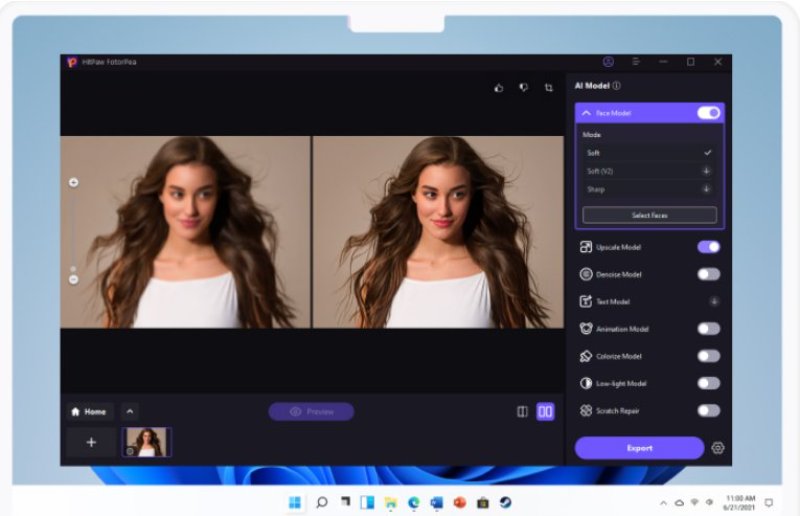Open Microsoft Edge from taskbar
This screenshot has height=516, width=800.
pos(414,503)
